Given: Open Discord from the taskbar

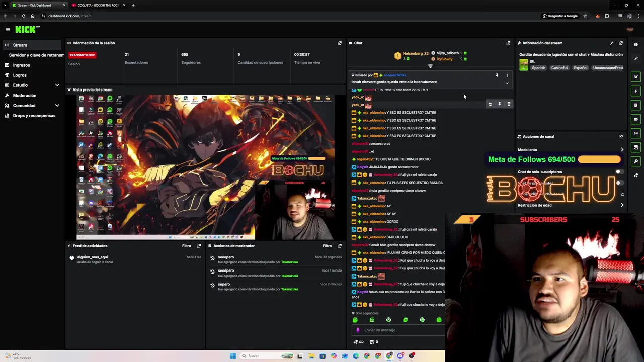Looking at the screenshot, I should pos(400,356).
